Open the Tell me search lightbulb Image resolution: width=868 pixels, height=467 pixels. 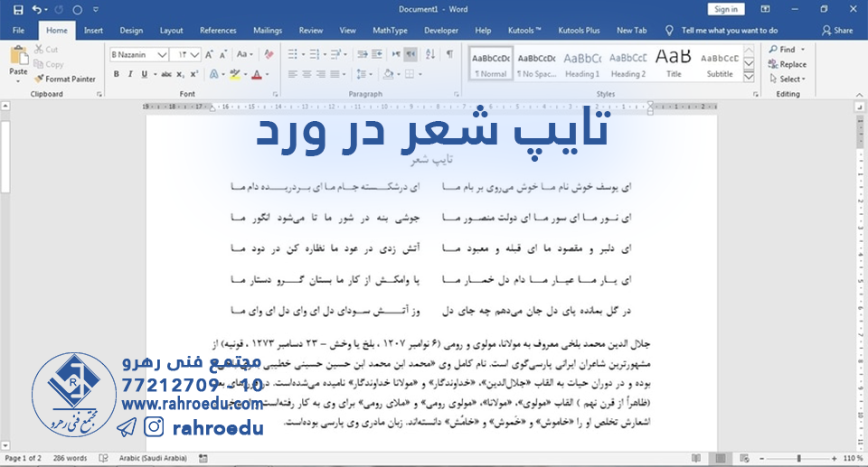(669, 31)
